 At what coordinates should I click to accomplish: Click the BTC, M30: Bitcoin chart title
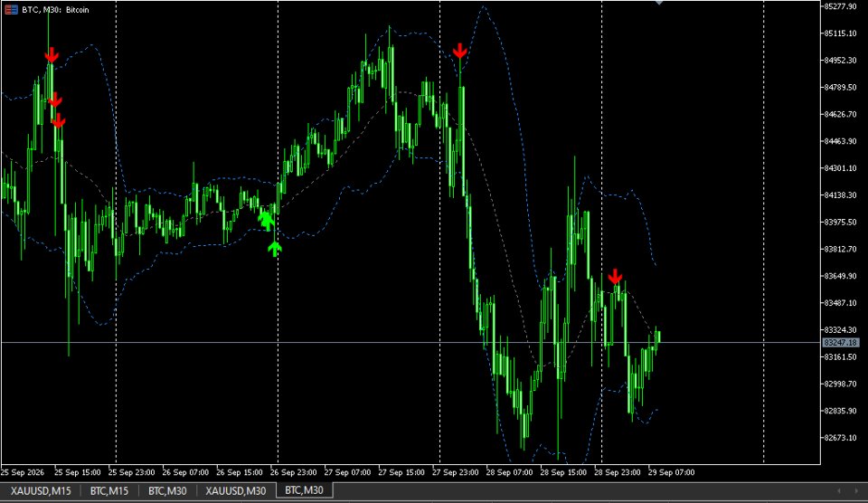pyautogui.click(x=55, y=9)
